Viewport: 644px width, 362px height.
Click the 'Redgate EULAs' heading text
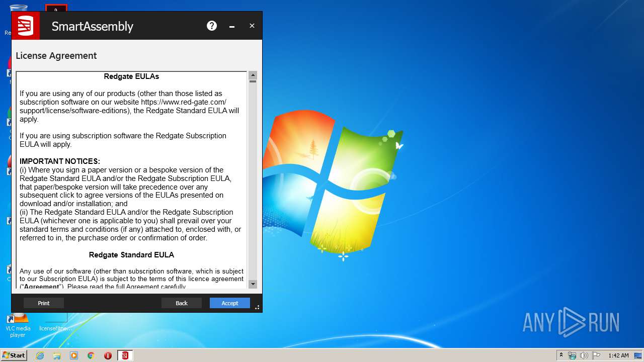[x=131, y=76]
